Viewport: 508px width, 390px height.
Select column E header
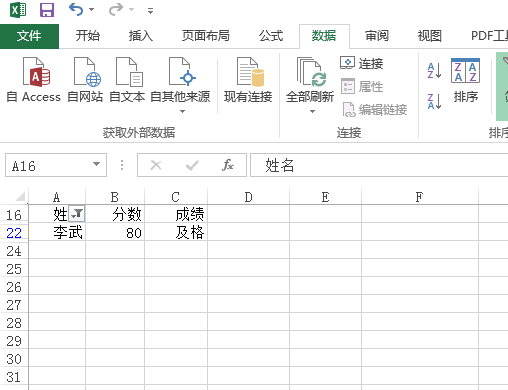325,197
